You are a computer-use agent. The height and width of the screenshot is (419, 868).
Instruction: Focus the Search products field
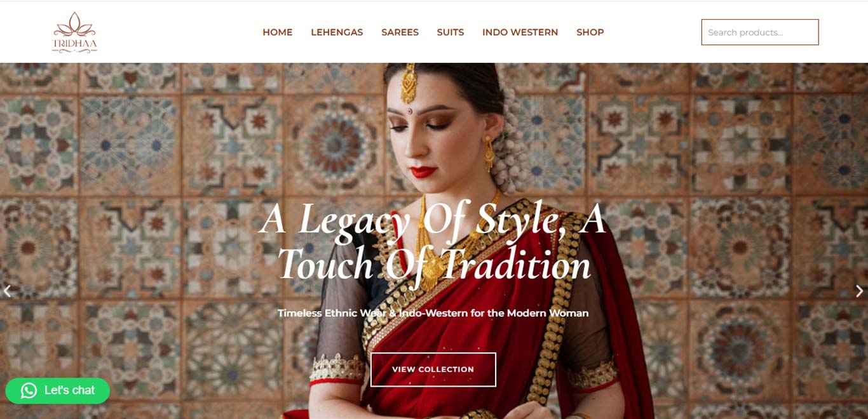pos(760,32)
